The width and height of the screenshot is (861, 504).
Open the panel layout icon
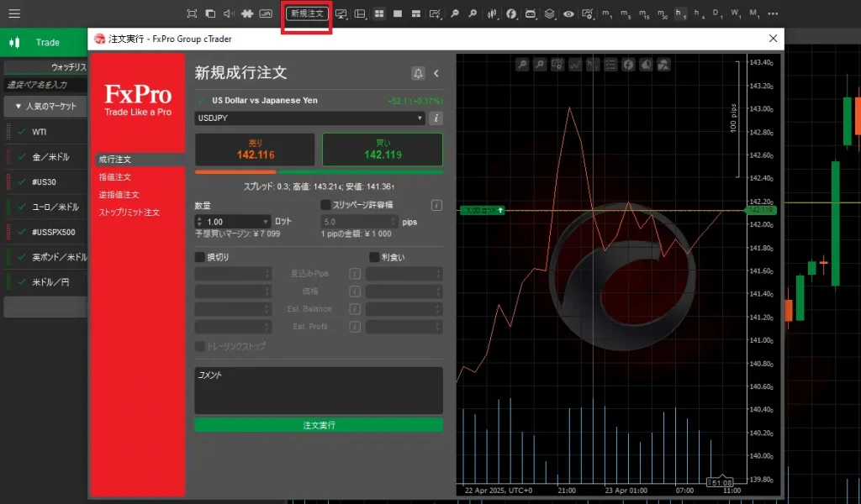pyautogui.click(x=360, y=13)
